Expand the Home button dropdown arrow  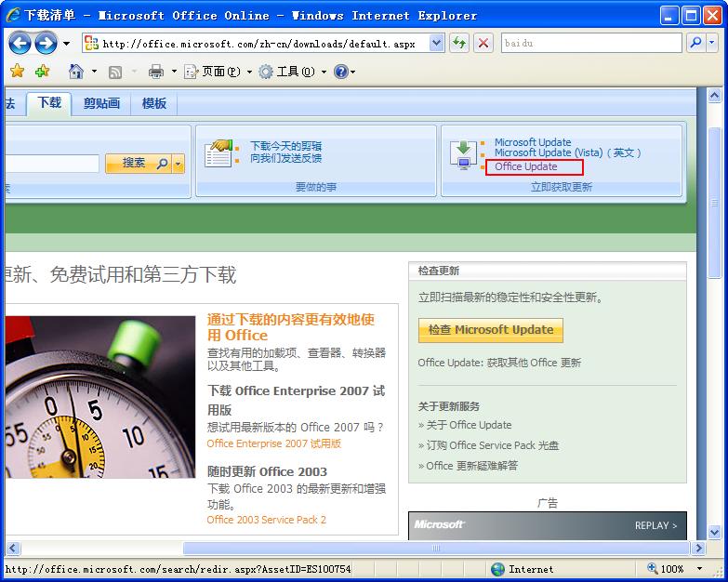point(94,72)
